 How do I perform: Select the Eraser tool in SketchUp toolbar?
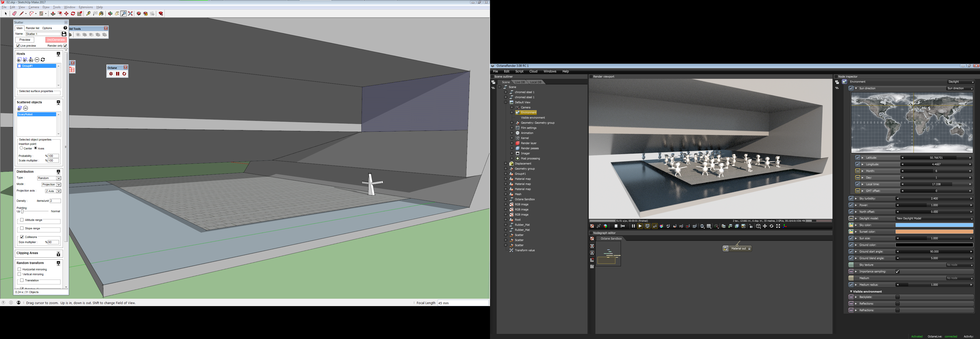[15, 14]
